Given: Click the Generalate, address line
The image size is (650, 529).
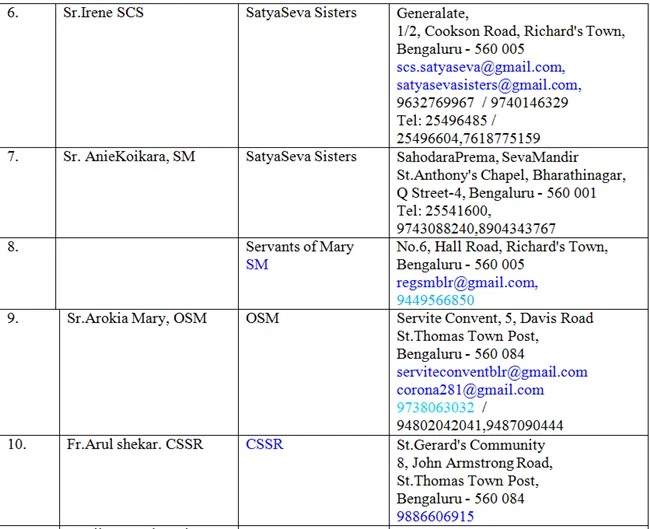Looking at the screenshot, I should tap(433, 13).
